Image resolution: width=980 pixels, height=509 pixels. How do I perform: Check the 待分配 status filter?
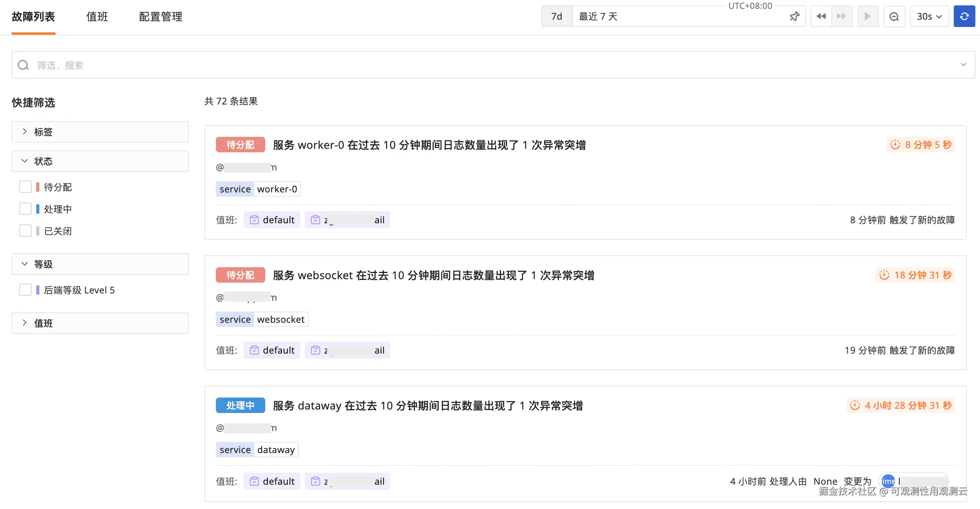[x=25, y=187]
